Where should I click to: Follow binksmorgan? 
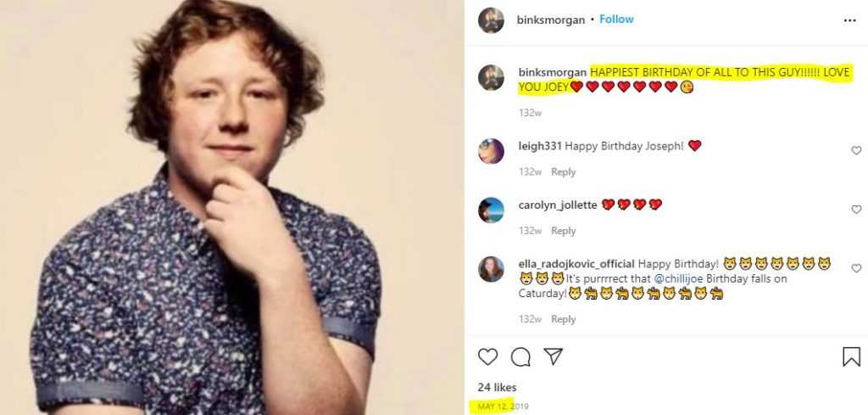point(616,20)
